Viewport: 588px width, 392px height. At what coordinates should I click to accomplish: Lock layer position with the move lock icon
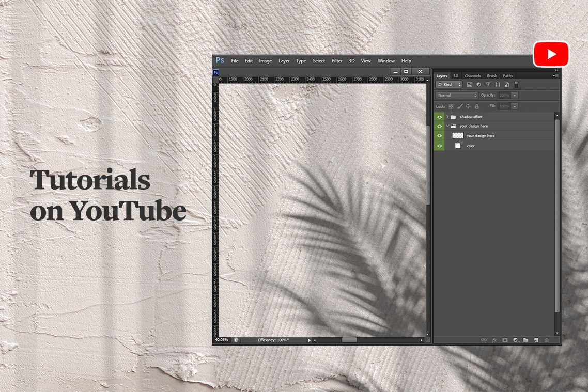(468, 106)
